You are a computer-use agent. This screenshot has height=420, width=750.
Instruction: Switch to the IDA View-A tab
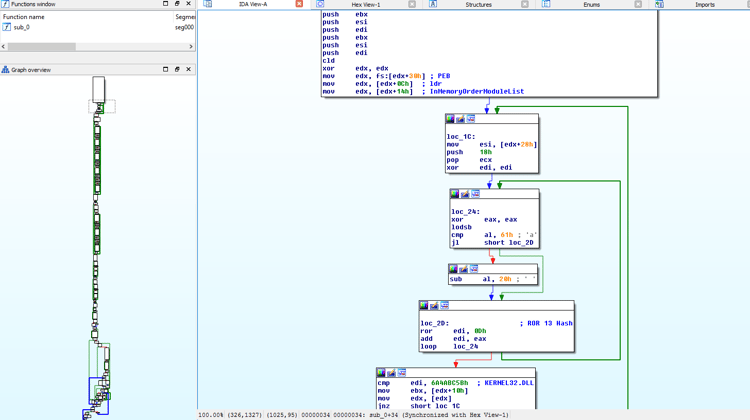[253, 4]
